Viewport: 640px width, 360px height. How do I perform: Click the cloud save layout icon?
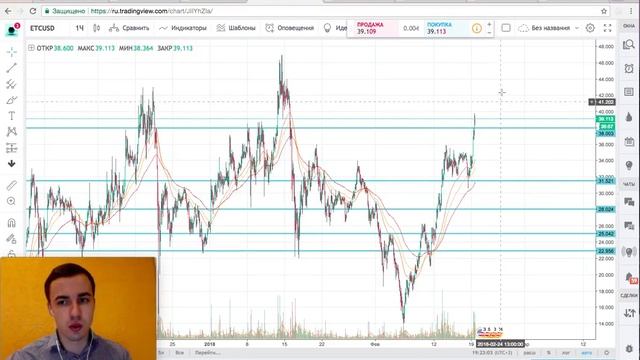[x=523, y=28]
